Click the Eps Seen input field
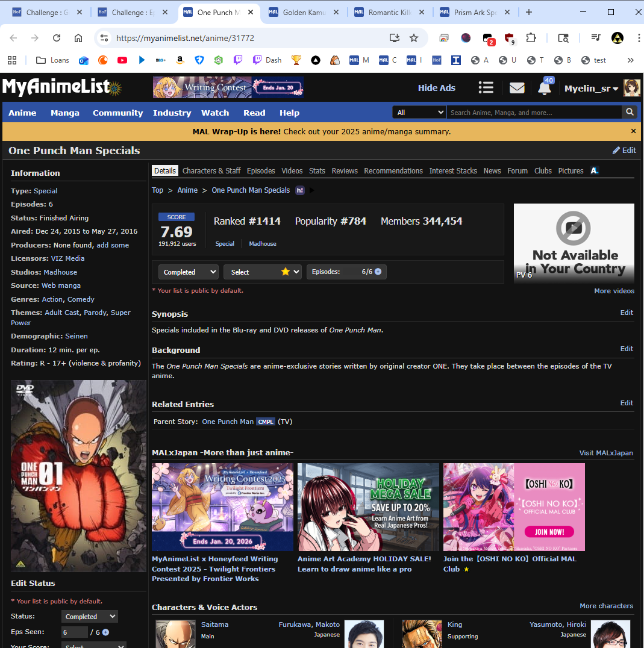The height and width of the screenshot is (648, 644). (75, 632)
